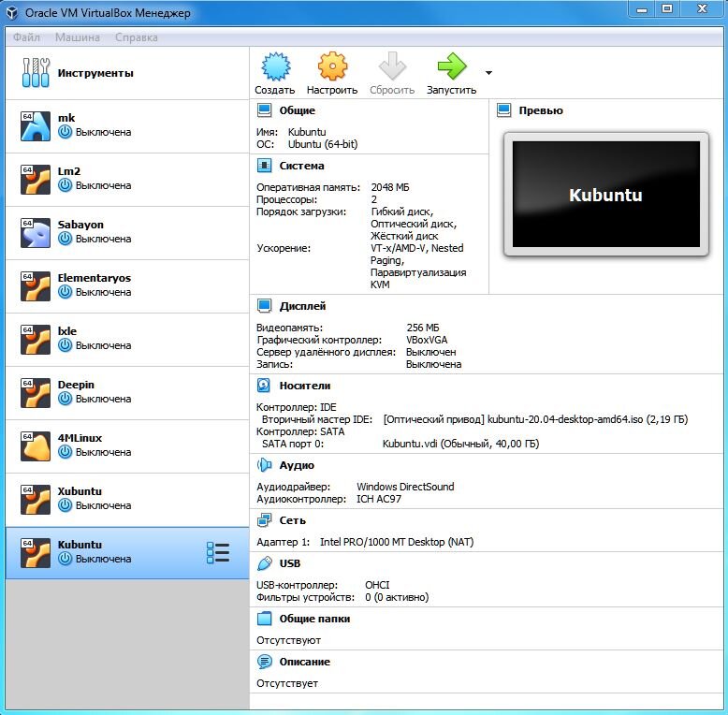Select the lxle machine icon
This screenshot has height=715, width=728.
[x=36, y=340]
